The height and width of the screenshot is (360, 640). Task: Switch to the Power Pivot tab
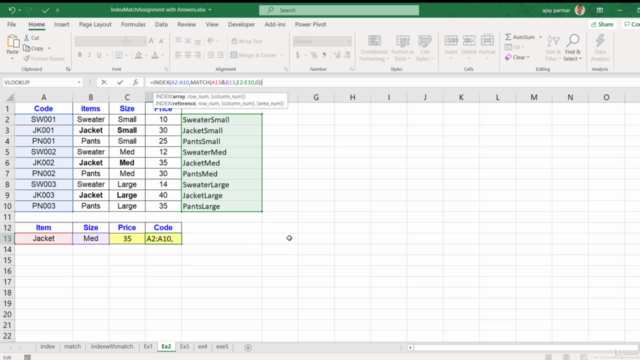tap(310, 24)
